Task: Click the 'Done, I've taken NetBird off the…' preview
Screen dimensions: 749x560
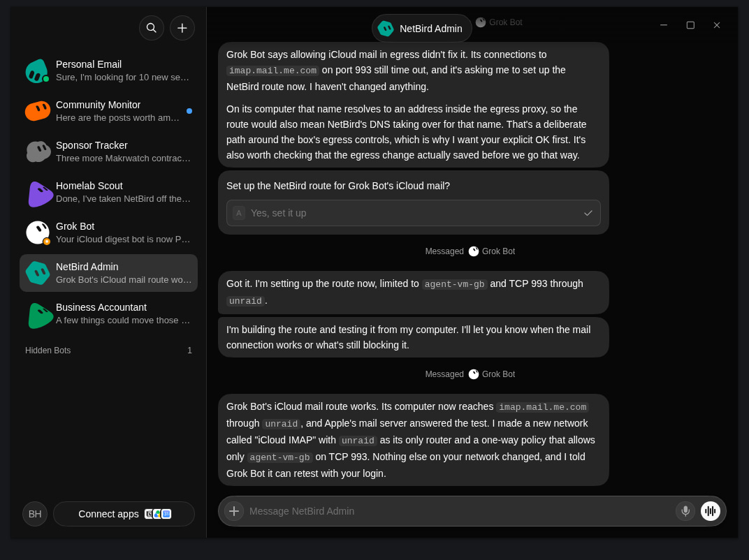Action: click(x=123, y=199)
